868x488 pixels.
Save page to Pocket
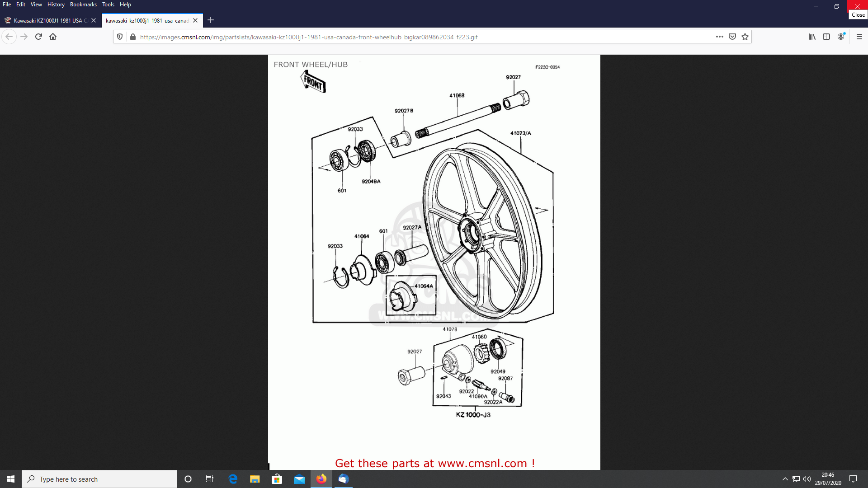click(732, 37)
